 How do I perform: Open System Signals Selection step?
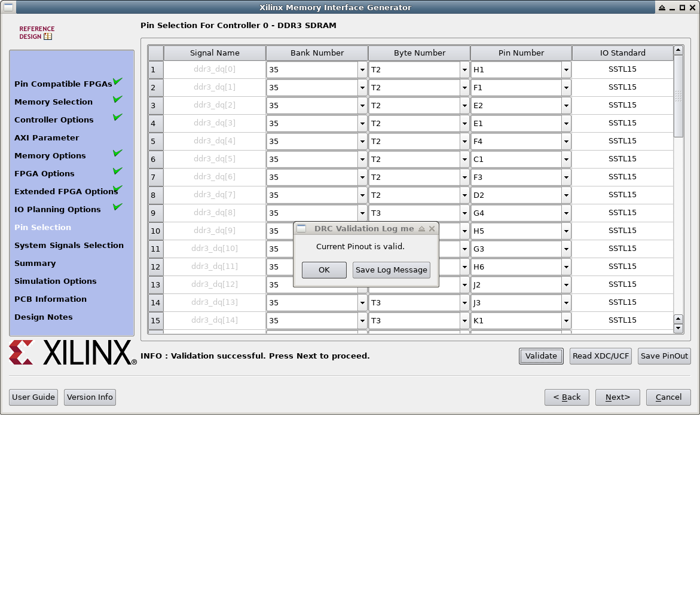pos(69,245)
